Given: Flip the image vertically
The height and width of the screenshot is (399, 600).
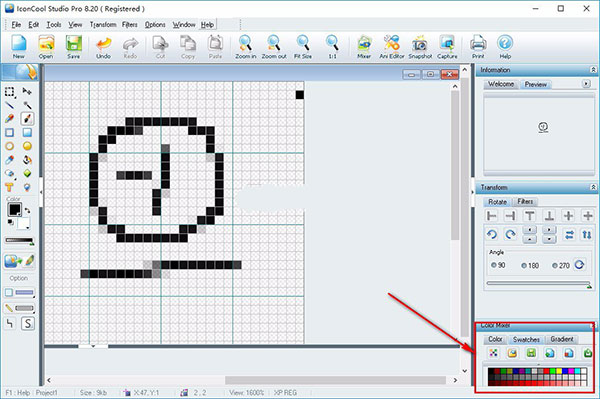Looking at the screenshot, I should [x=587, y=235].
